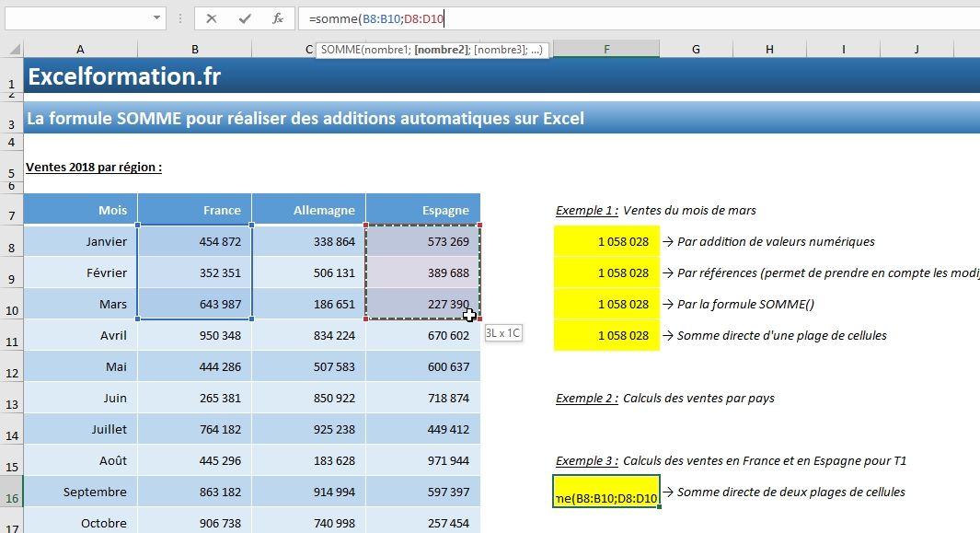Click inside the formula bar to edit
The height and width of the screenshot is (533, 980).
(x=460, y=17)
